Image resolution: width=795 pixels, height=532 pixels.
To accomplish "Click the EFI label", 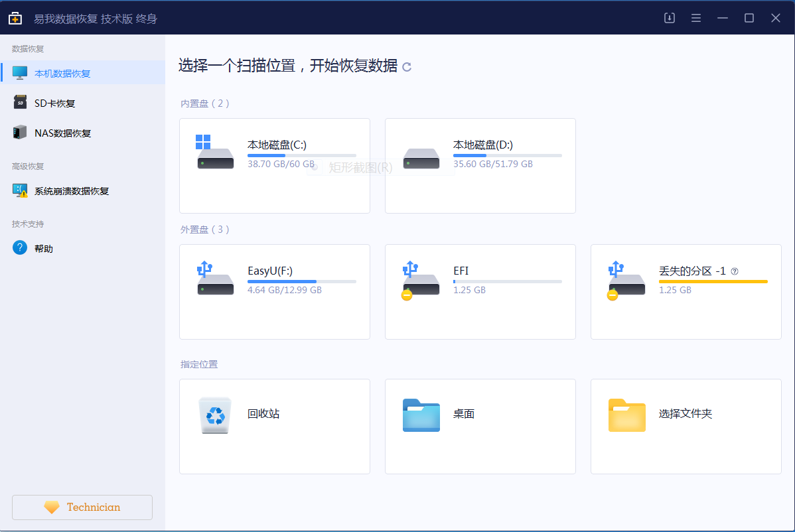I will point(461,271).
